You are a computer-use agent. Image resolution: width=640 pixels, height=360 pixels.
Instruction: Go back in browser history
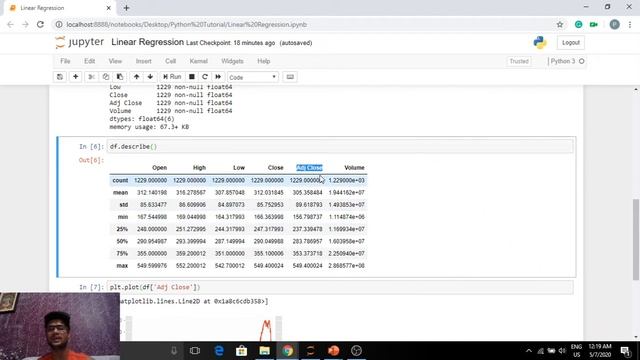click(11, 24)
